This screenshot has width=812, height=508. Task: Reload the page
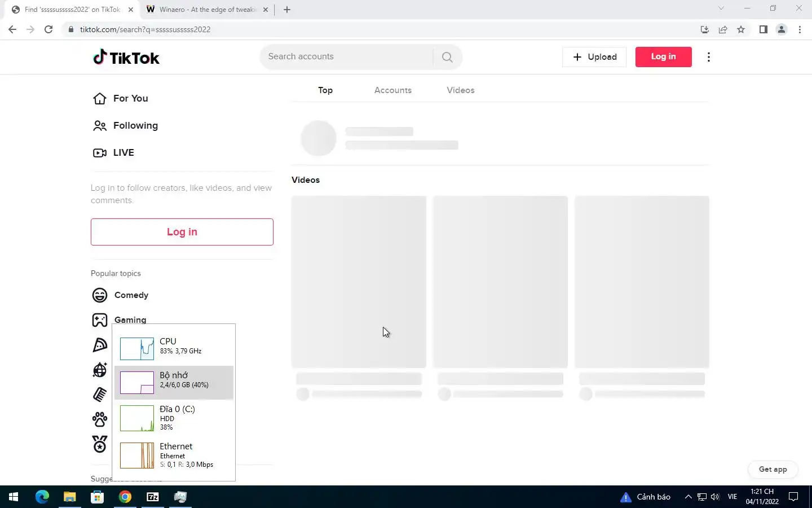pyautogui.click(x=48, y=29)
